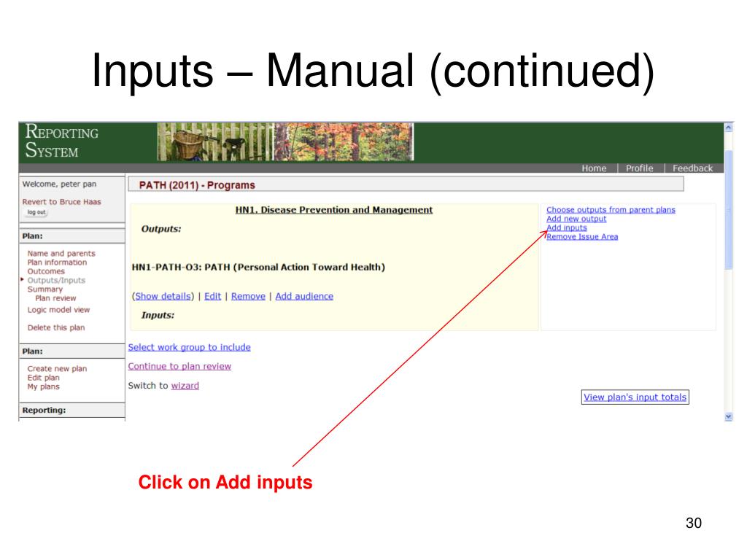This screenshot has height=560, width=747.
Task: Click HN1. Disease Prevention and Management heading
Action: pos(334,210)
